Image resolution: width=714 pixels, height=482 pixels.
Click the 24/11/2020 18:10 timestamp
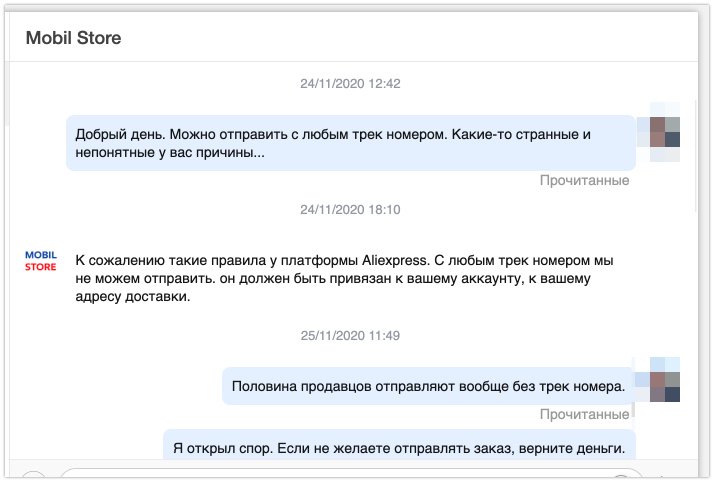[x=350, y=210]
